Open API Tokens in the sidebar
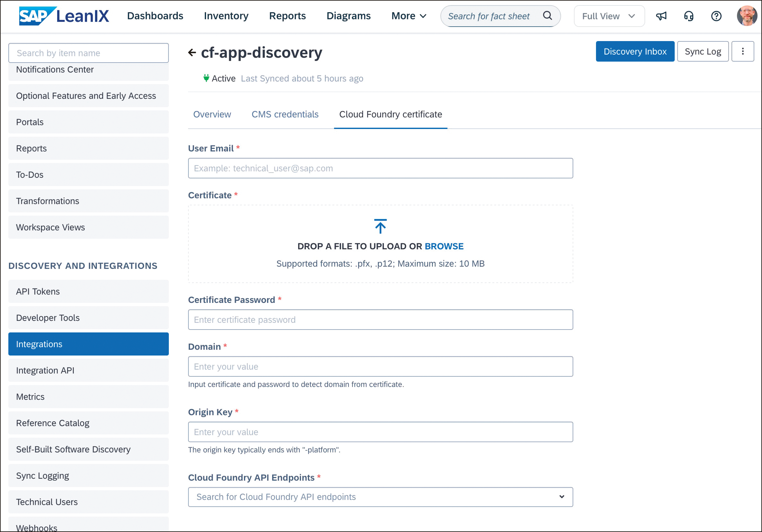The image size is (762, 532). 88,292
